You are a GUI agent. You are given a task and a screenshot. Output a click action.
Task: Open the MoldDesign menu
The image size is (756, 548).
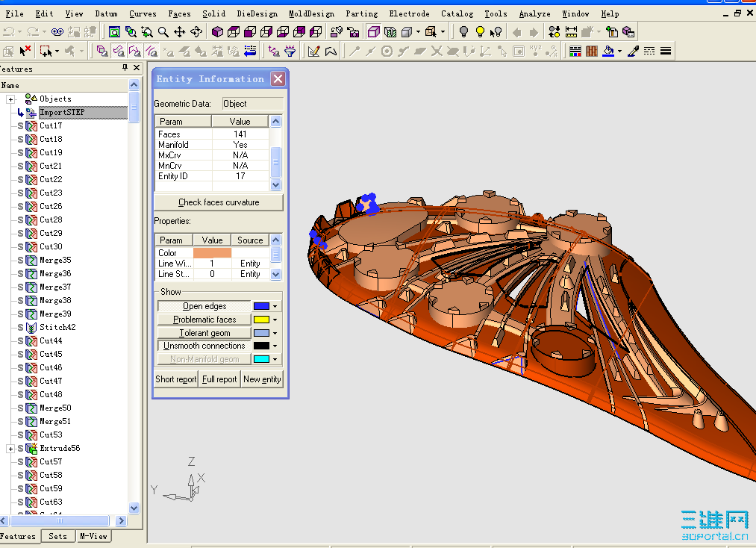pos(311,13)
